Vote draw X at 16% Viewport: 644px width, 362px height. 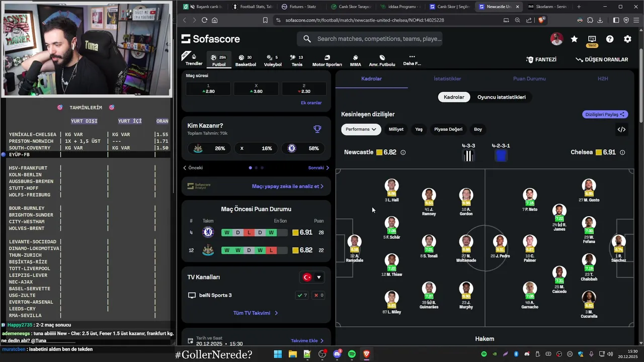pos(256,148)
